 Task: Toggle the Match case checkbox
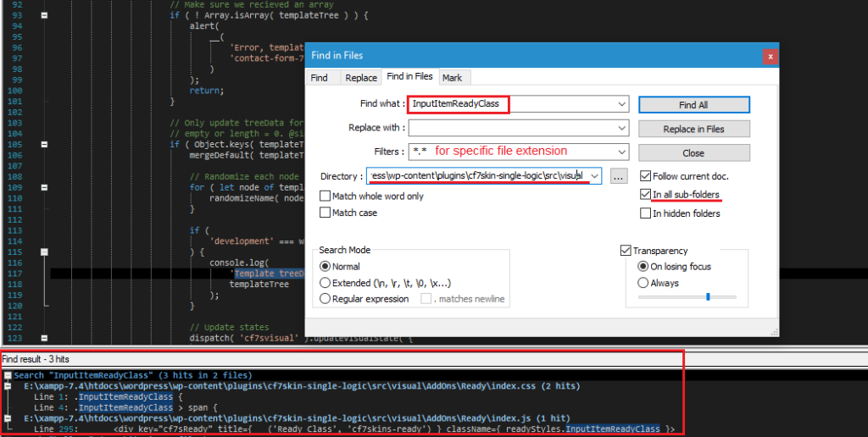(325, 213)
